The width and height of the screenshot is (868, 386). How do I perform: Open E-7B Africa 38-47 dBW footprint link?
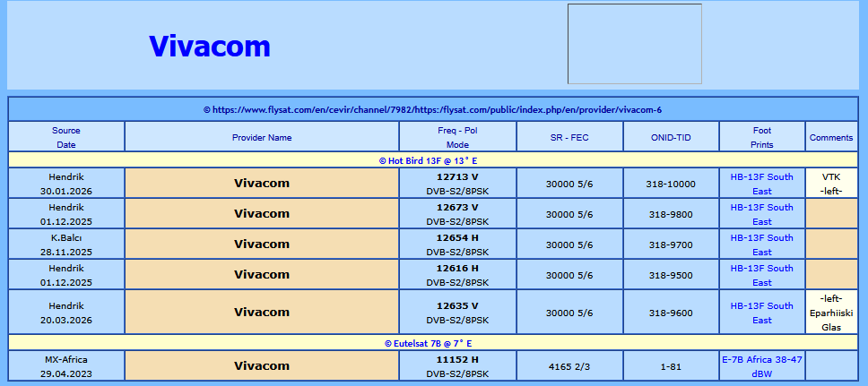(x=761, y=366)
